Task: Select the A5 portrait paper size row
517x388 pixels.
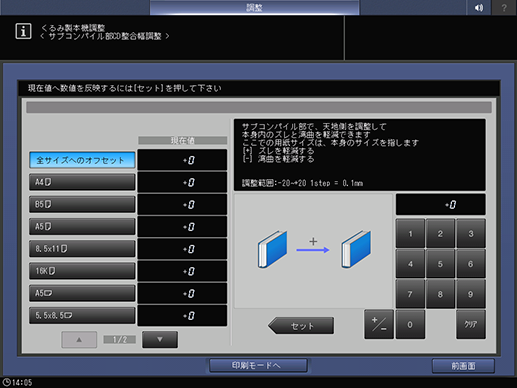Action: [82, 227]
